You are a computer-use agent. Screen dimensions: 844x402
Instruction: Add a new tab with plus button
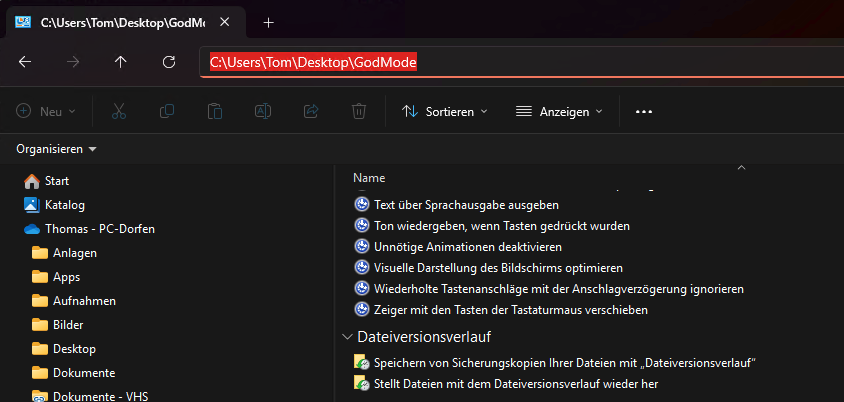pos(268,22)
